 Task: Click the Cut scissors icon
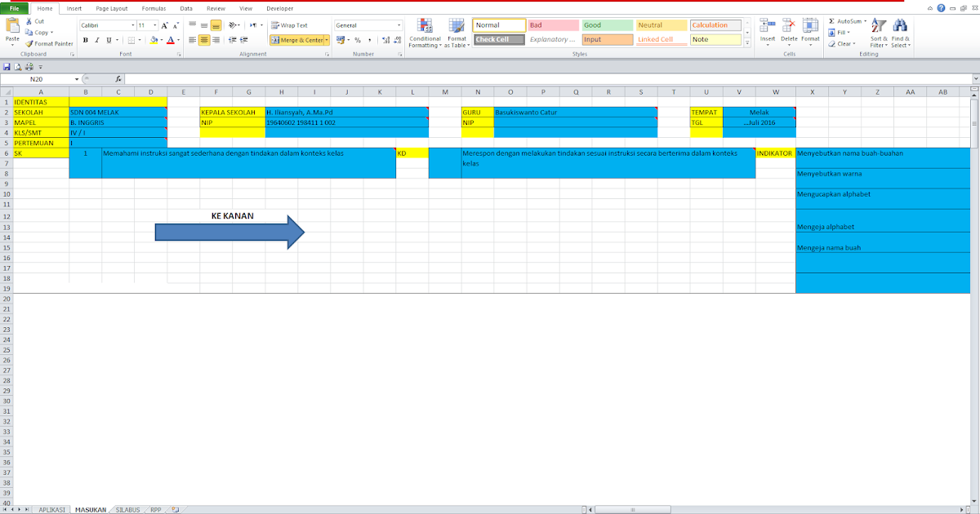[x=29, y=21]
